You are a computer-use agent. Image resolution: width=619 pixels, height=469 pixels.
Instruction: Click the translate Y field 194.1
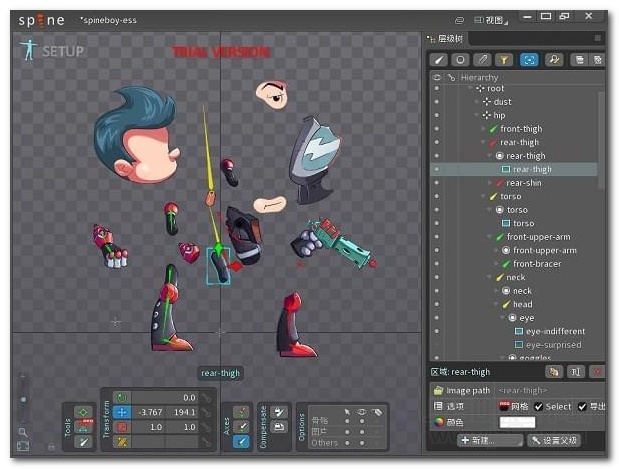(x=182, y=412)
